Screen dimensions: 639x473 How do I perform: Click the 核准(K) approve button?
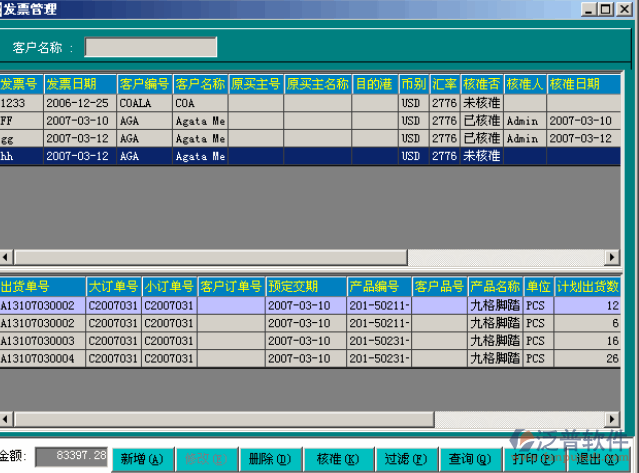337,459
